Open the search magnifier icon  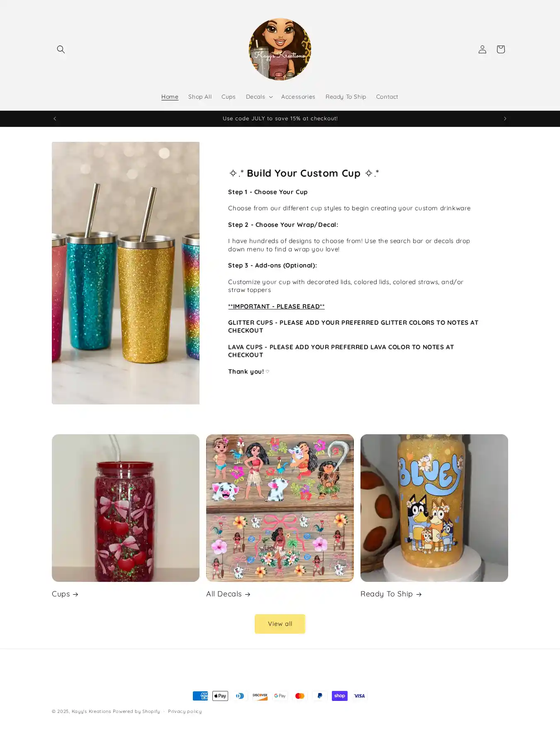pos(61,49)
